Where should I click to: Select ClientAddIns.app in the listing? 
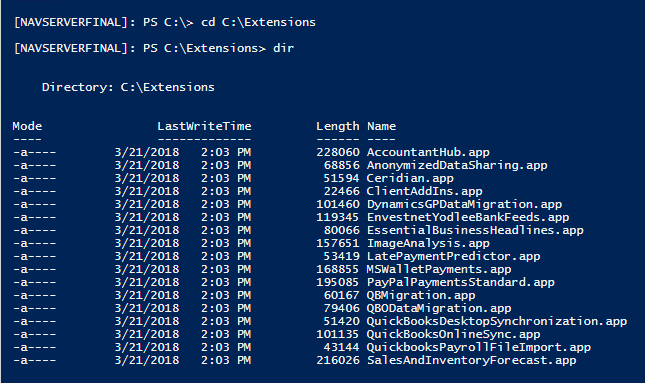pyautogui.click(x=425, y=191)
